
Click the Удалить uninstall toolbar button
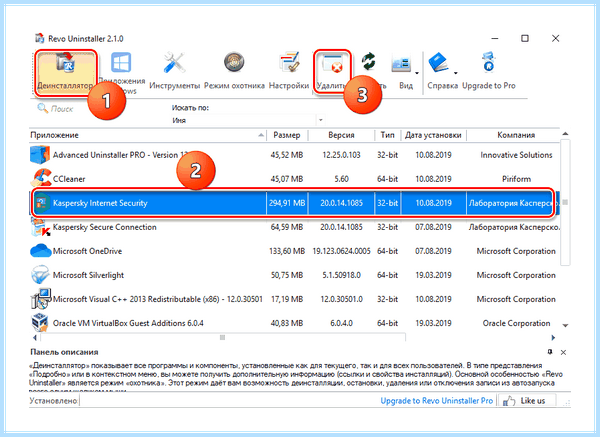[332, 71]
